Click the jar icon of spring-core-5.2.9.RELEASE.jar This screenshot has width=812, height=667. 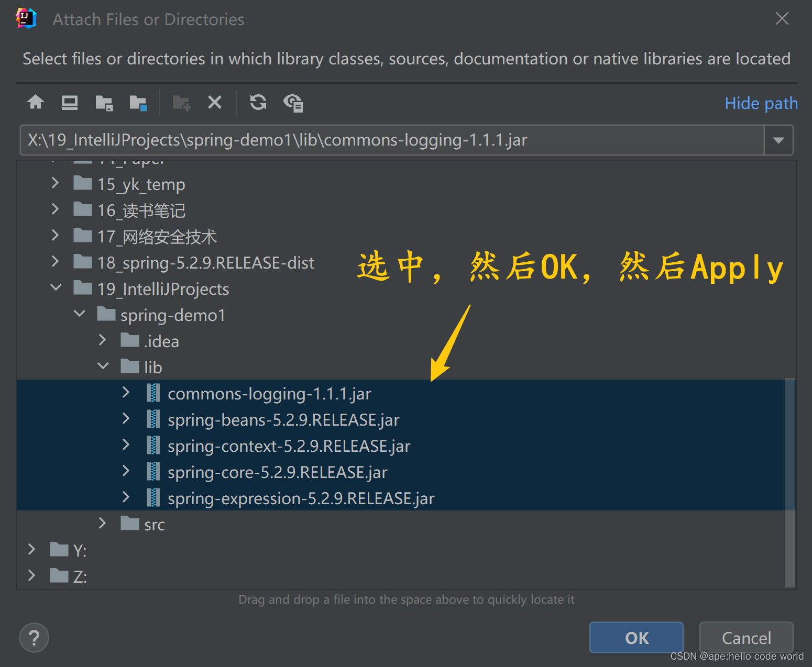[153, 472]
